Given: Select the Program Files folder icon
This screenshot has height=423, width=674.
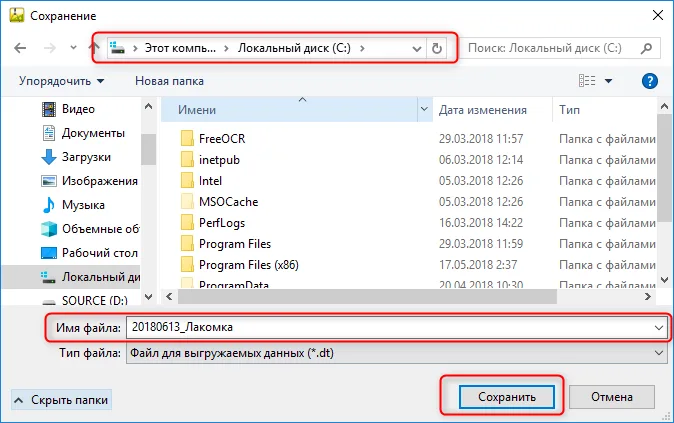Looking at the screenshot, I should [187, 244].
